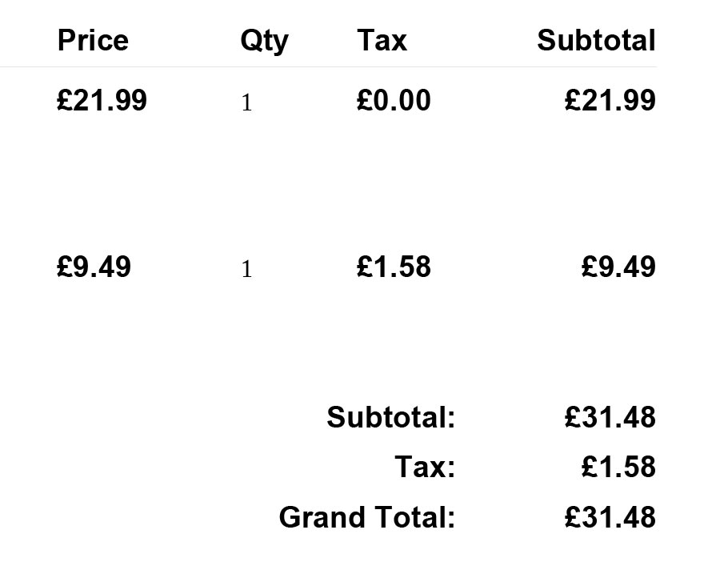This screenshot has height=574, width=728.
Task: Click the Price column header
Action: 93,40
